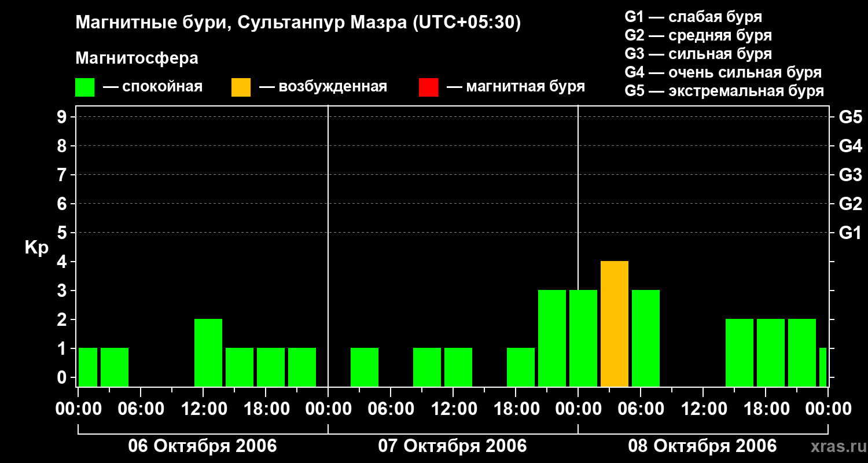The height and width of the screenshot is (463, 868).
Task: Select the Kp 3 bar crossing midnight into 08 October
Action: pyautogui.click(x=583, y=339)
